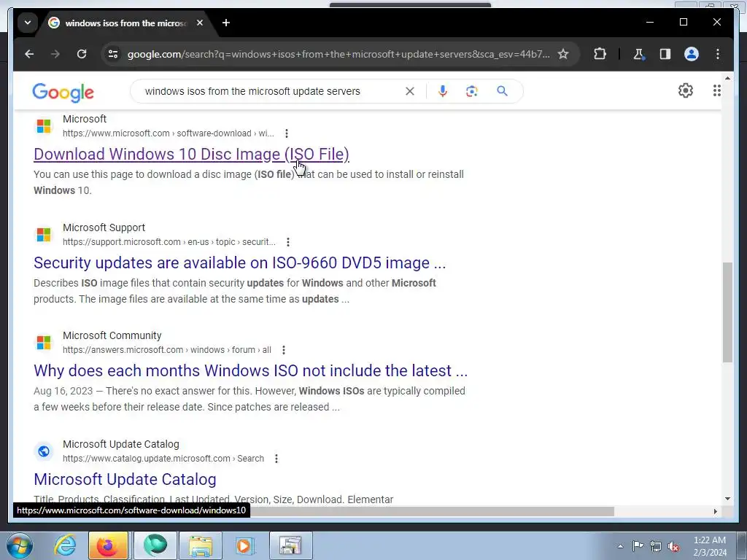The width and height of the screenshot is (747, 560).
Task: Go back to the previous page
Action: click(x=29, y=54)
